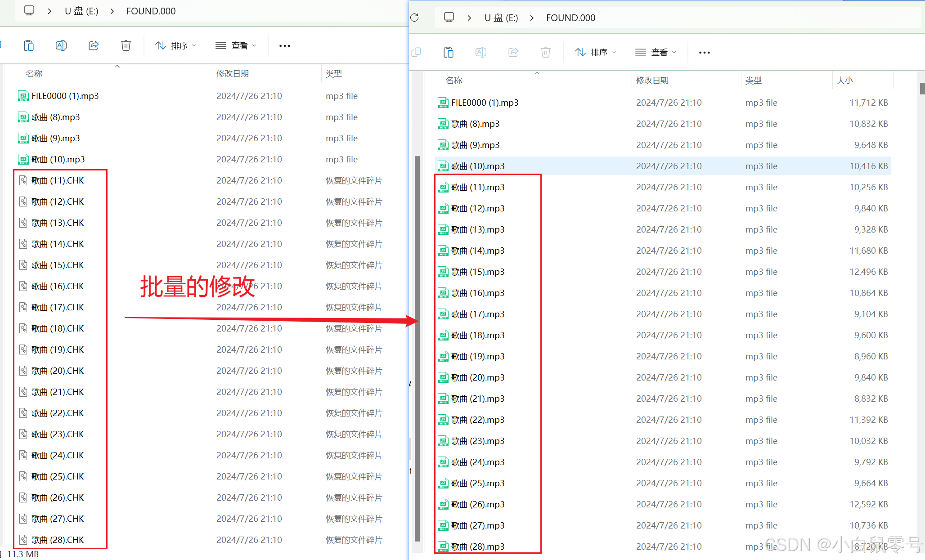Viewport: 925px width, 560px height.
Task: Click the delete trash icon in the left window
Action: pyautogui.click(x=126, y=45)
